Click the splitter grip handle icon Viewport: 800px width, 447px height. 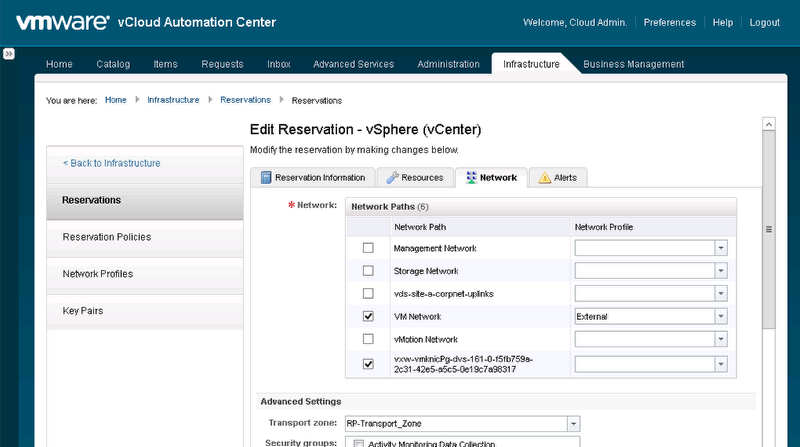click(x=769, y=230)
